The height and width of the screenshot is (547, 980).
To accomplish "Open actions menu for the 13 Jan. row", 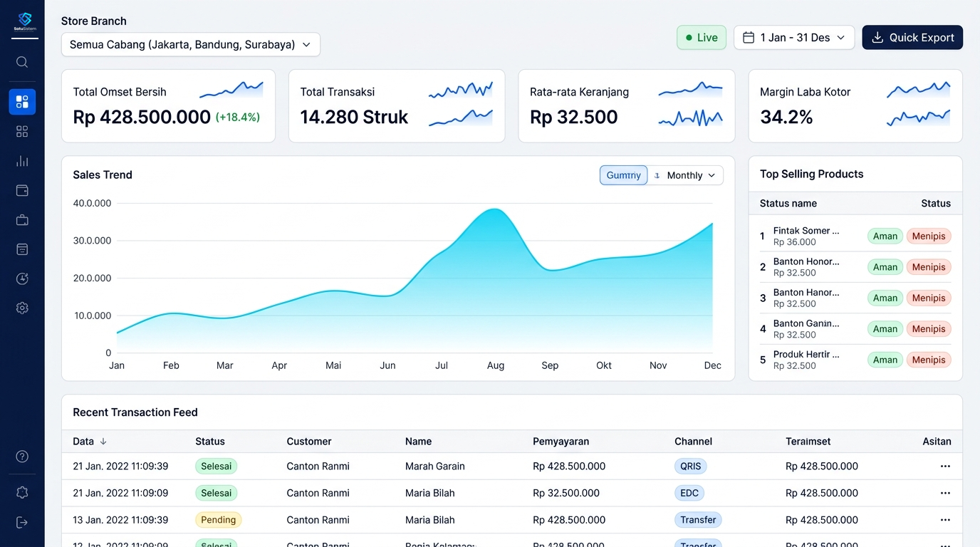I will click(945, 520).
